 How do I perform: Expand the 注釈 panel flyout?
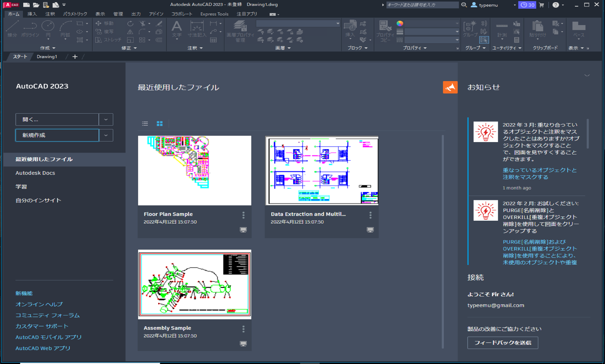pyautogui.click(x=195, y=48)
